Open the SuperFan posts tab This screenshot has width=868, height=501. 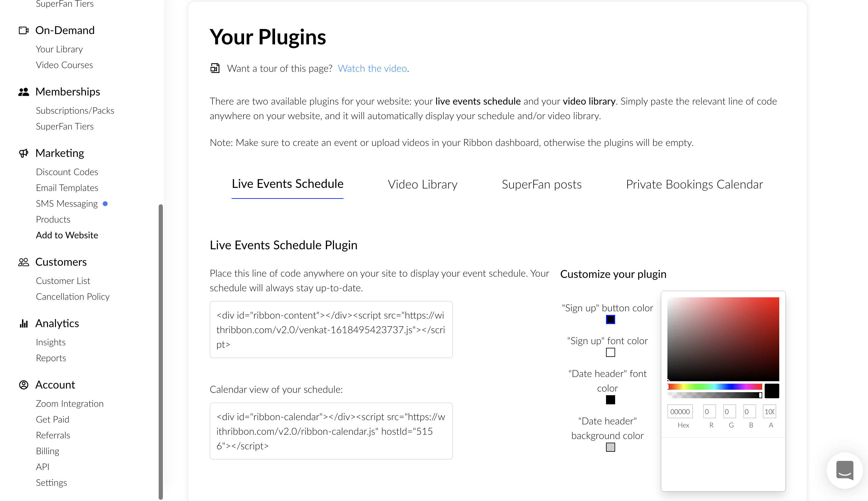(x=542, y=184)
